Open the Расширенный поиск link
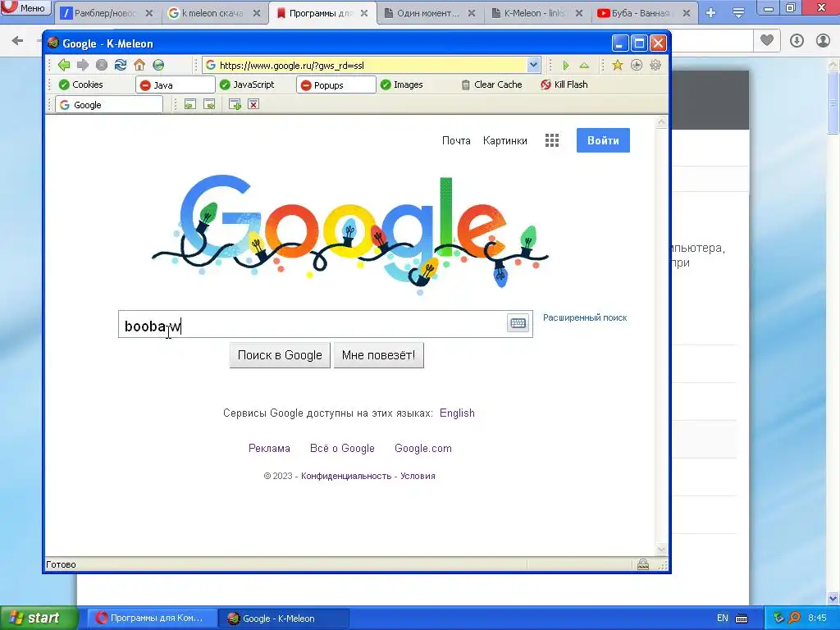Image resolution: width=840 pixels, height=630 pixels. [585, 317]
